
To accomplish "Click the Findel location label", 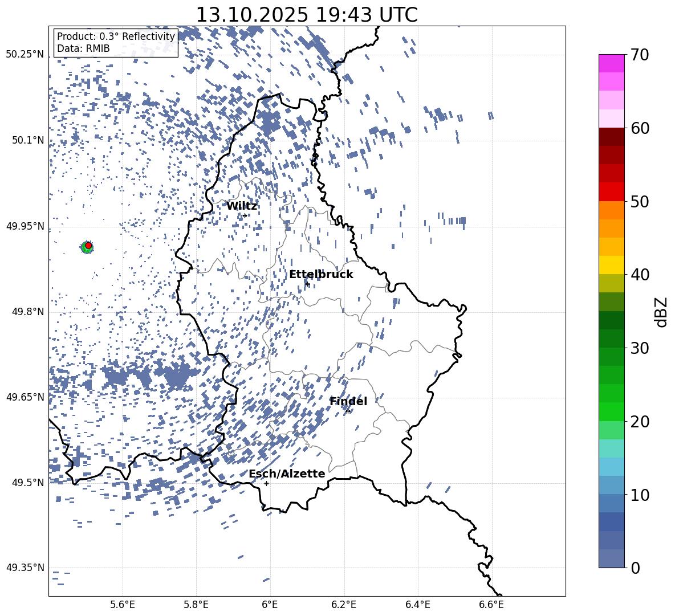I will tap(348, 401).
